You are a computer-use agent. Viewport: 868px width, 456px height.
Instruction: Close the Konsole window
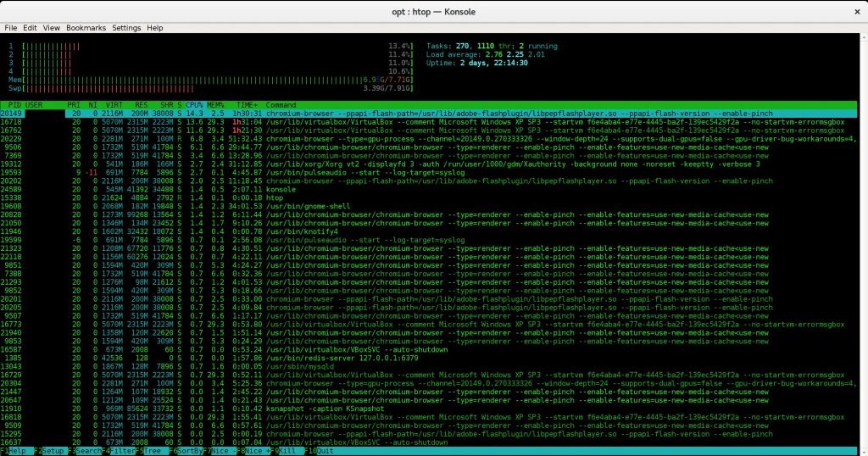[x=857, y=12]
